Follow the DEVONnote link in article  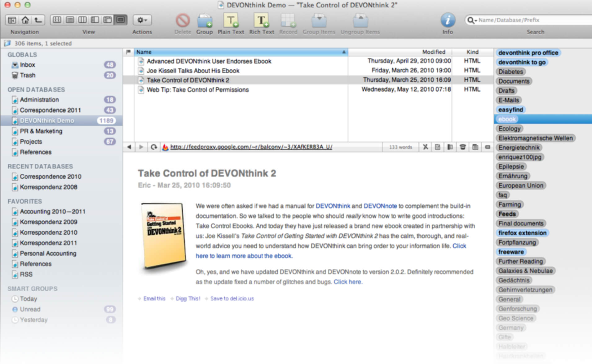[x=380, y=206]
